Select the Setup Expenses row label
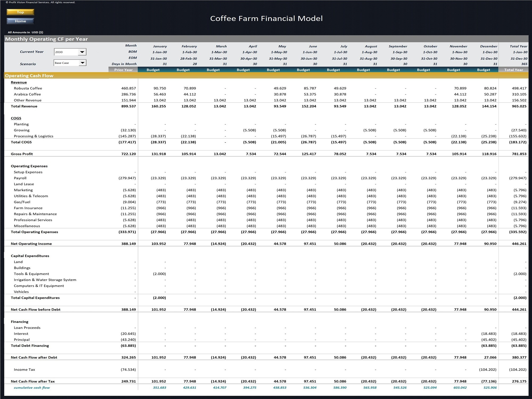Viewport: 532px width, 399px height. coord(28,172)
